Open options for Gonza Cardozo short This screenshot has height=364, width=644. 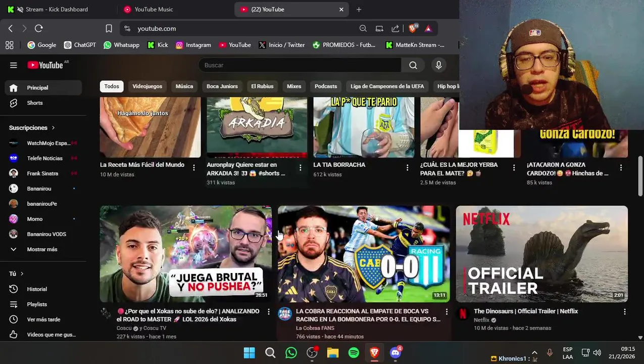[621, 167]
